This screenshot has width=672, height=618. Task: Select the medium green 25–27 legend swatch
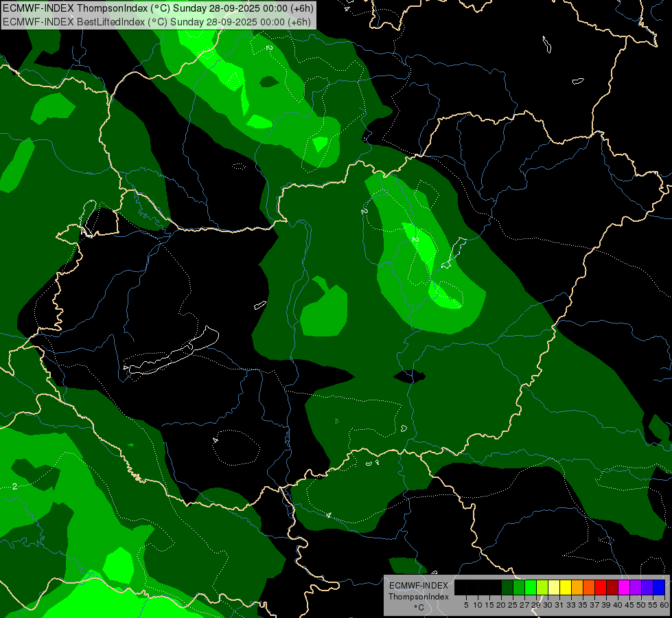pos(518,587)
